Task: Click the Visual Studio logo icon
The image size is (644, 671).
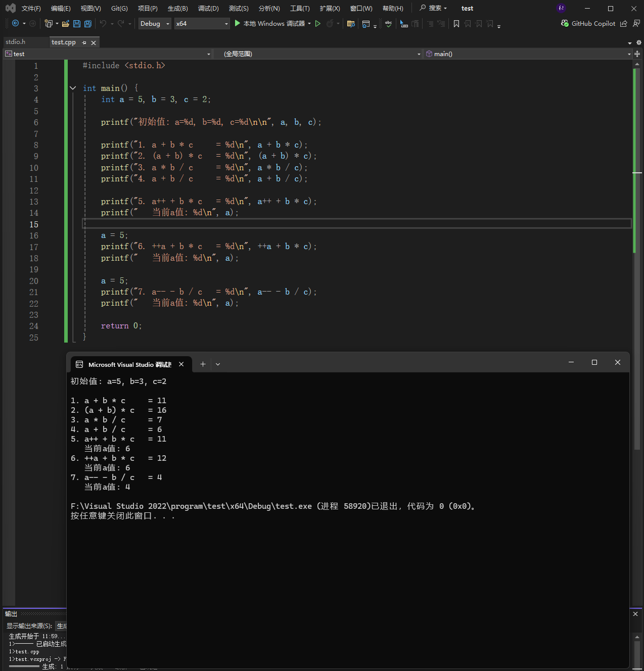Action: [10, 8]
